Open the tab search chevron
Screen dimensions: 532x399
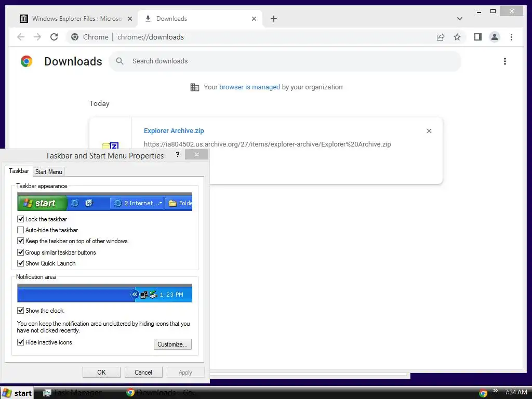(x=459, y=19)
